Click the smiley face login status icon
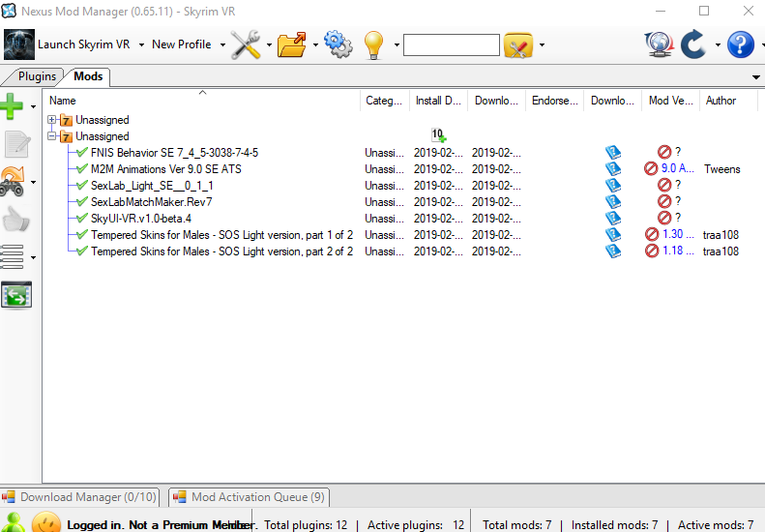The image size is (765, 532). pos(46,522)
